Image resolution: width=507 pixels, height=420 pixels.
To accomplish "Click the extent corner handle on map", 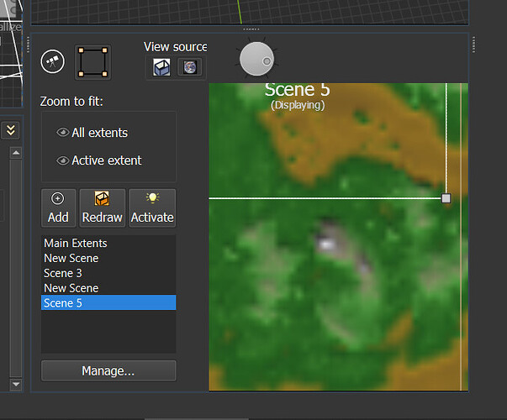I will (x=446, y=198).
